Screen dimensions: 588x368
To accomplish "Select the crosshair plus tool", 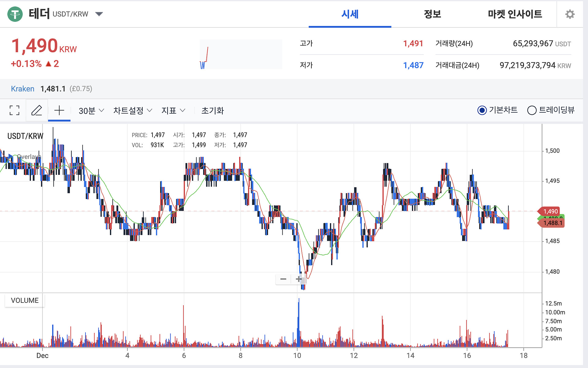I will (59, 110).
